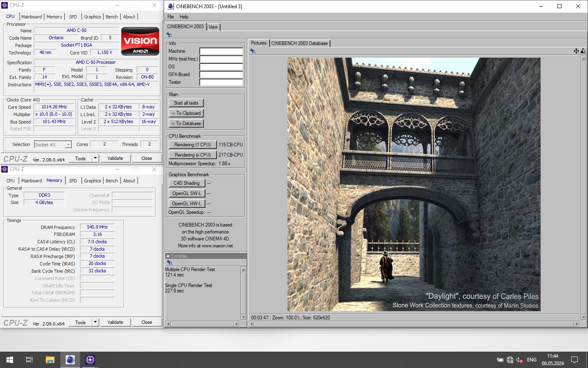This screenshot has width=588, height=368.
Task: Click the Console panel header square icon
Action: click(168, 256)
